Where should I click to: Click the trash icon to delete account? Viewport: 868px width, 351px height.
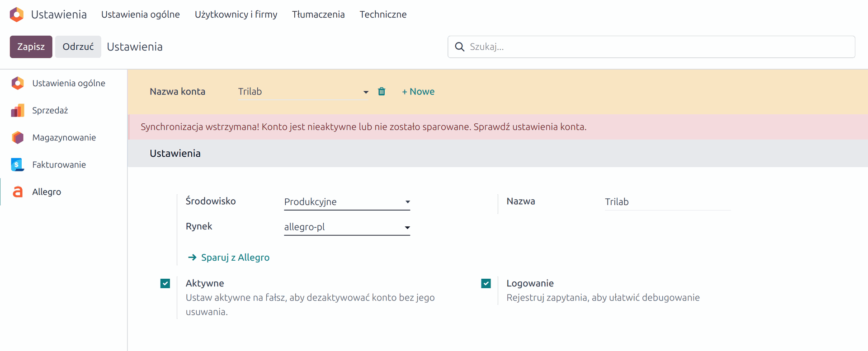coord(382,92)
